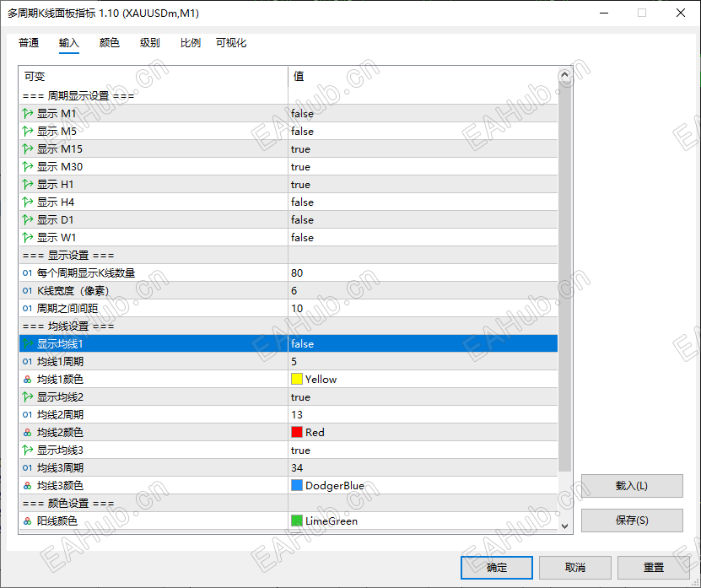Click the 重置 button
Viewport: 701px width, 588px height.
click(x=654, y=568)
